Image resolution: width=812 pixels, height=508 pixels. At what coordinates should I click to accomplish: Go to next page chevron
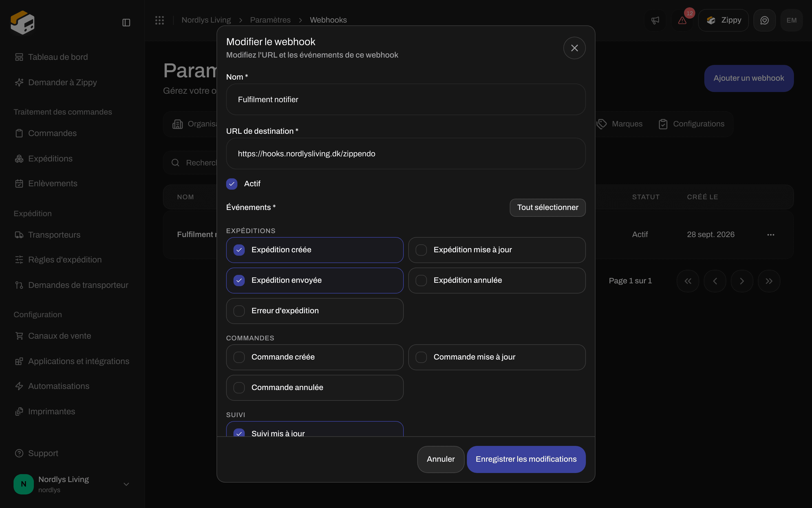(x=742, y=281)
